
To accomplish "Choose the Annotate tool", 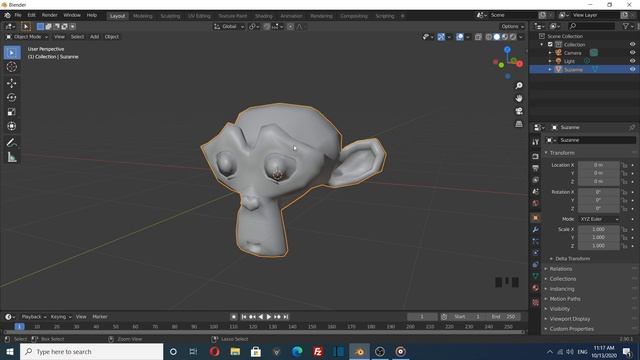I will coord(11,142).
